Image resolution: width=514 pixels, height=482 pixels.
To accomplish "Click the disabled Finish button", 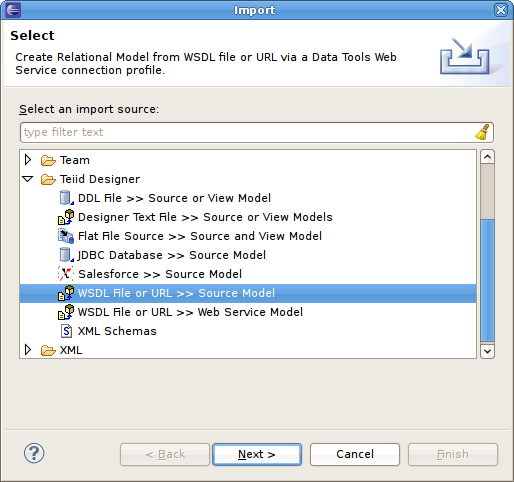I will (453, 454).
